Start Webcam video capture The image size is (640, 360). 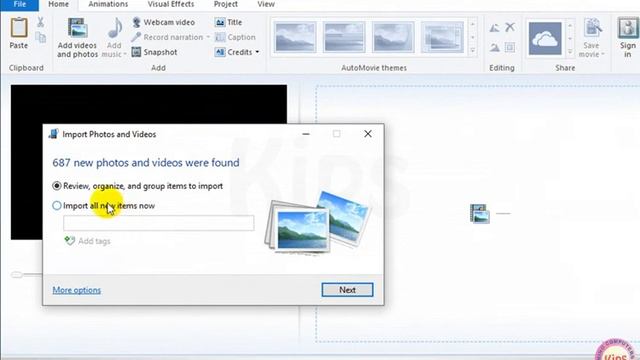tap(163, 22)
